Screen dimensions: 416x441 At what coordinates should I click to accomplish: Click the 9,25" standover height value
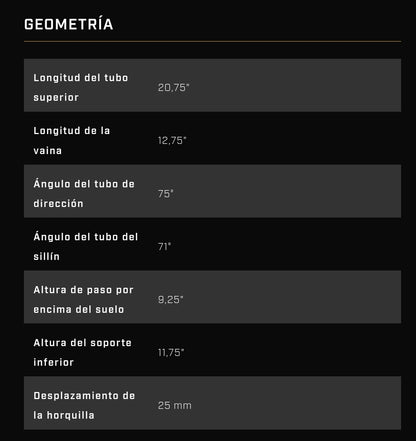tap(171, 299)
